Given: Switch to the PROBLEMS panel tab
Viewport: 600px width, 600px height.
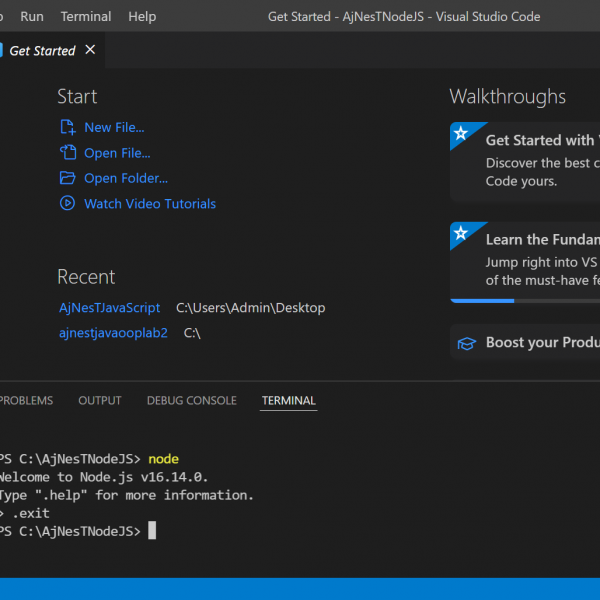Looking at the screenshot, I should 26,400.
